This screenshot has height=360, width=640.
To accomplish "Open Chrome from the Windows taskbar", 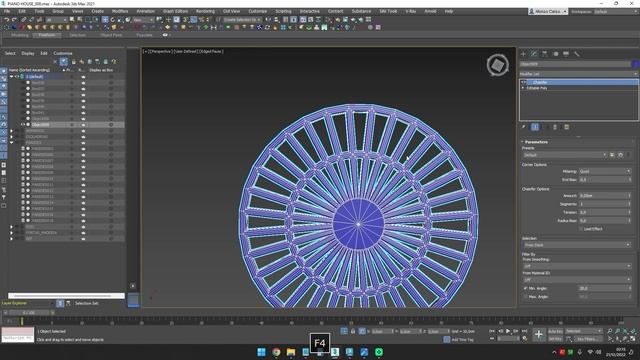I will point(276,352).
